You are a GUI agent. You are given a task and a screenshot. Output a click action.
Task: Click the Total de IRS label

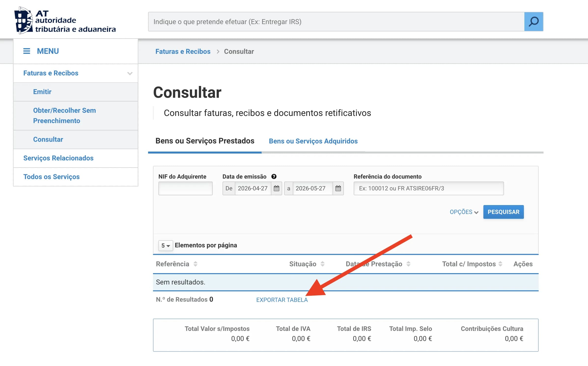click(354, 329)
